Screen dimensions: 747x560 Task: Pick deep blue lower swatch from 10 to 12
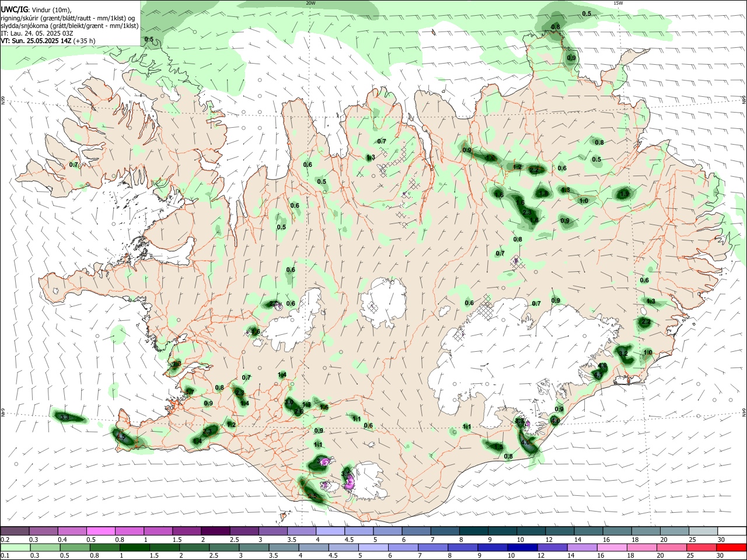pos(522,547)
